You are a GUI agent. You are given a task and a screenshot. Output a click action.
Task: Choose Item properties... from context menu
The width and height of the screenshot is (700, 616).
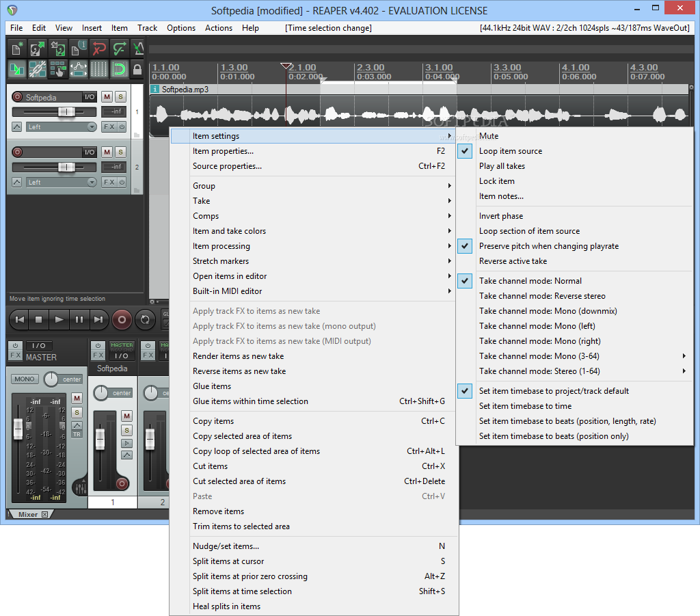tap(313, 151)
